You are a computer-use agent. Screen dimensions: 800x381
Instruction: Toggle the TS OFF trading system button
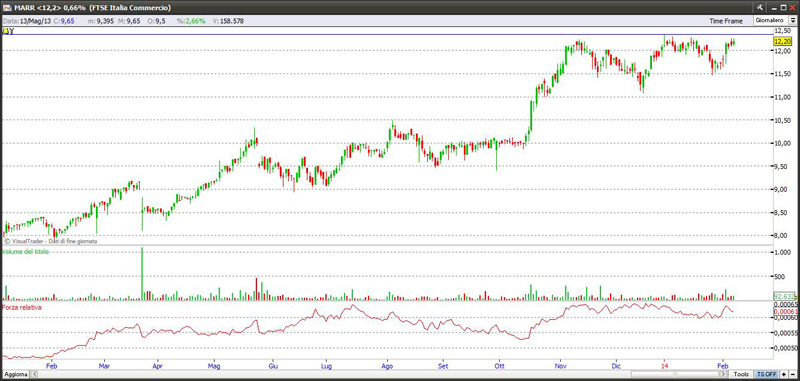767,375
